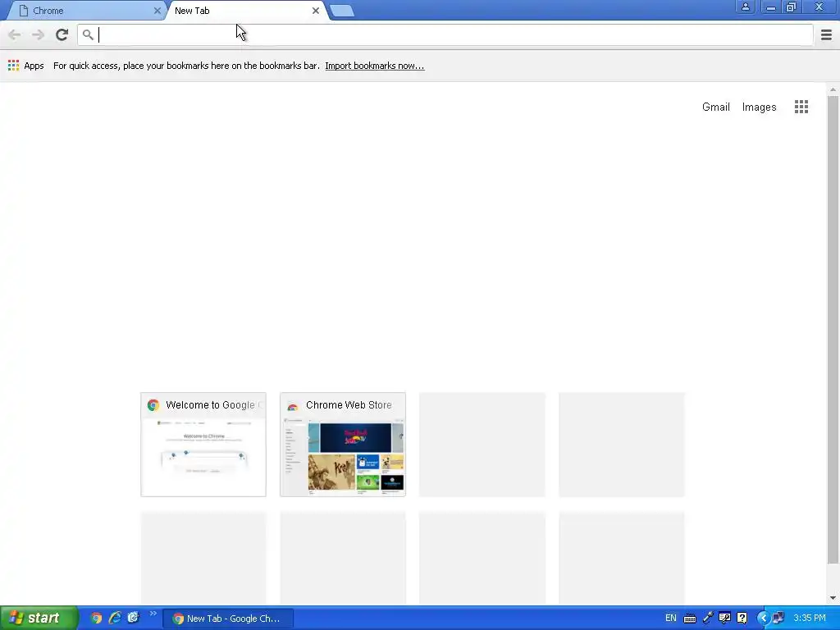
Task: Click the page vertical scrollbar thumb
Action: point(833,330)
